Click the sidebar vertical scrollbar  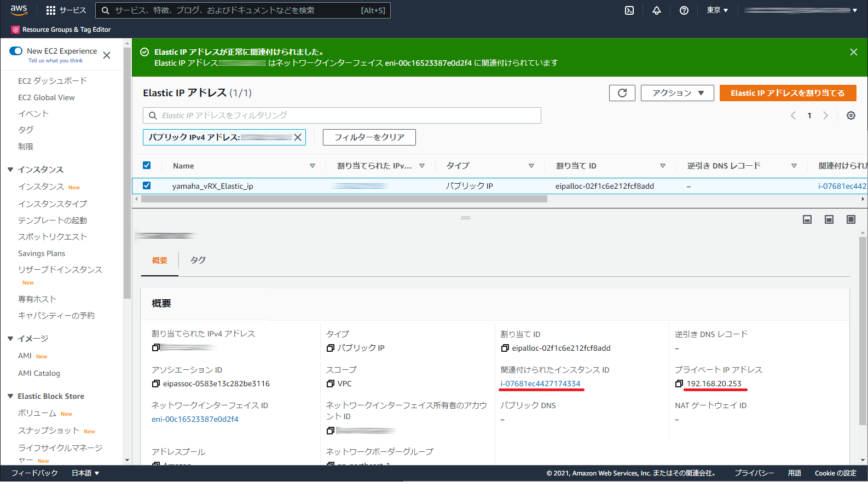click(128, 173)
